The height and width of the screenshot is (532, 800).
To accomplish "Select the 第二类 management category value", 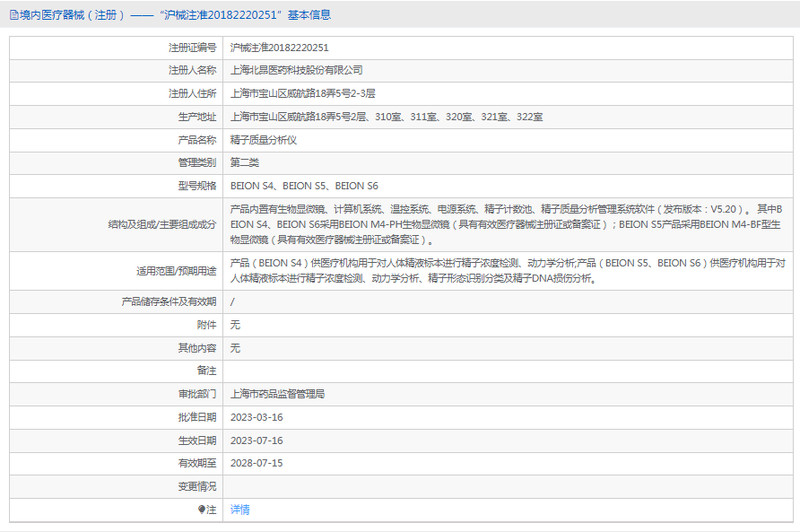I will tap(244, 163).
